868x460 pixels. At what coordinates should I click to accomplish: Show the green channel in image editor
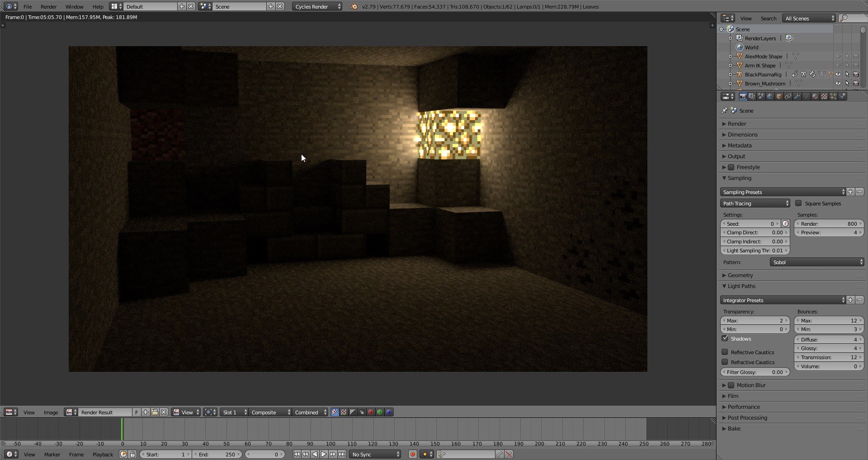[x=380, y=412]
